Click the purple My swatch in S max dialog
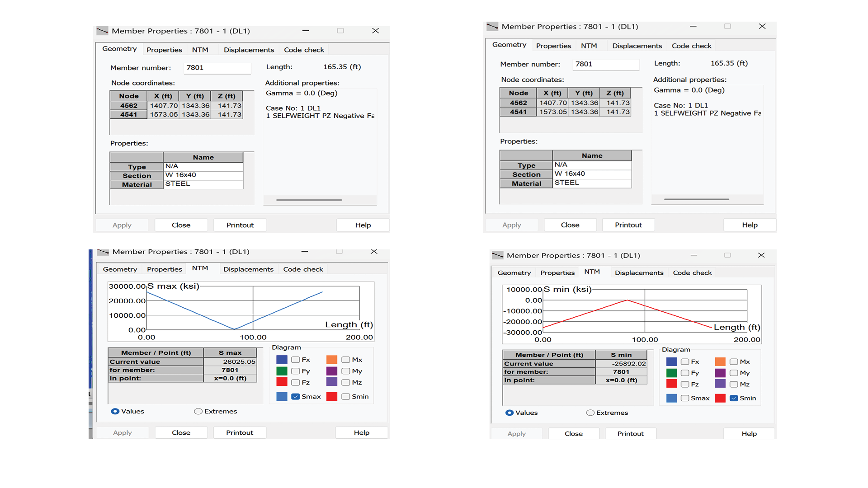The width and height of the screenshot is (868, 488). (x=332, y=371)
